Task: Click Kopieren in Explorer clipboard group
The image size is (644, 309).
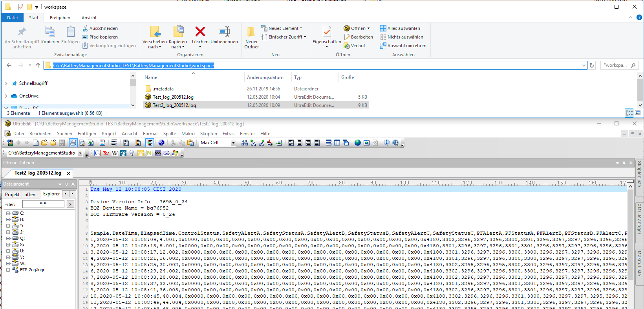Action: [x=50, y=35]
